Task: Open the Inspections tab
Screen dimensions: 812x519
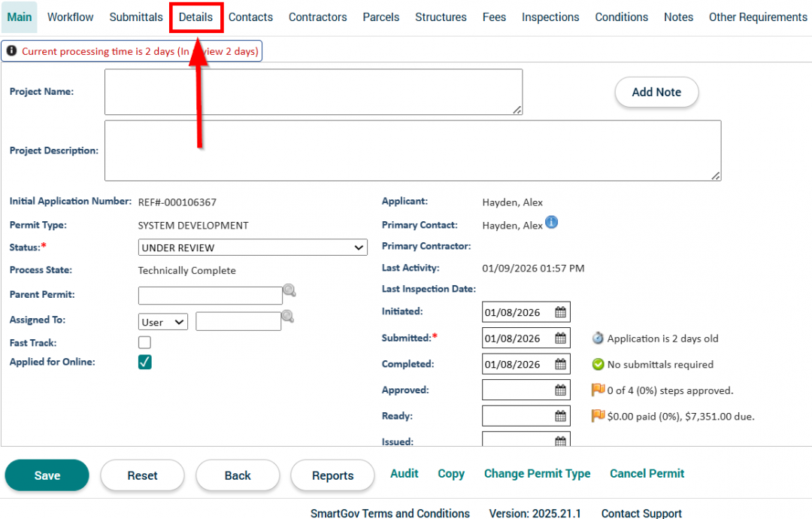Action: click(x=550, y=17)
